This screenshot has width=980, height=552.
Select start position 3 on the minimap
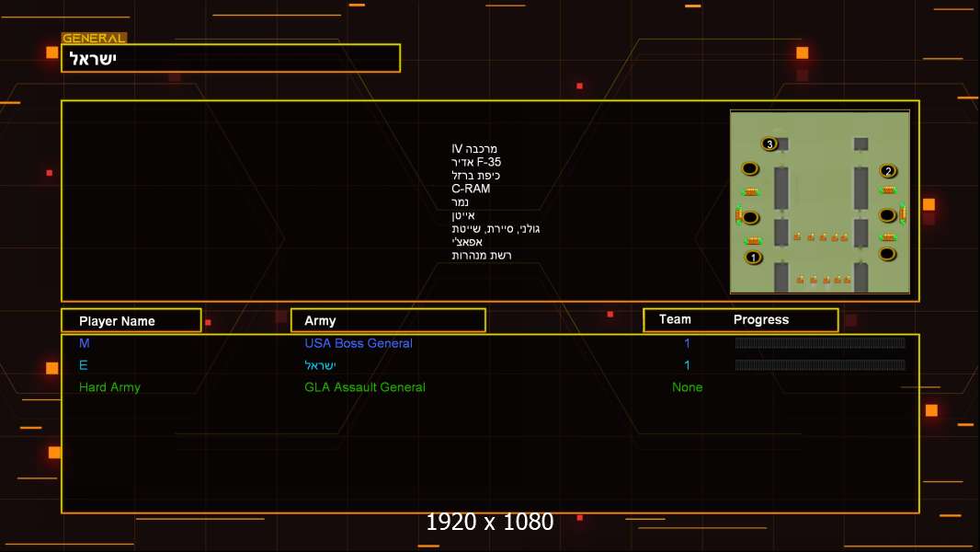click(x=769, y=144)
